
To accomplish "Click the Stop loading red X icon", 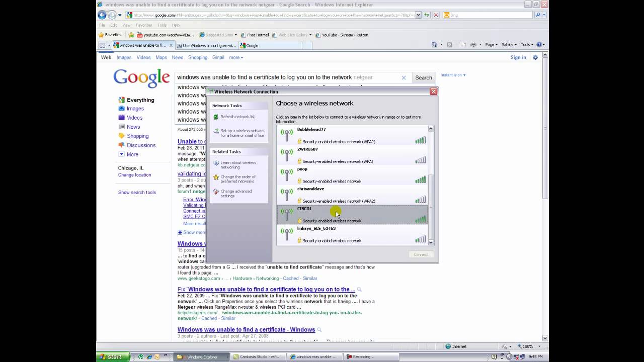I will click(436, 15).
